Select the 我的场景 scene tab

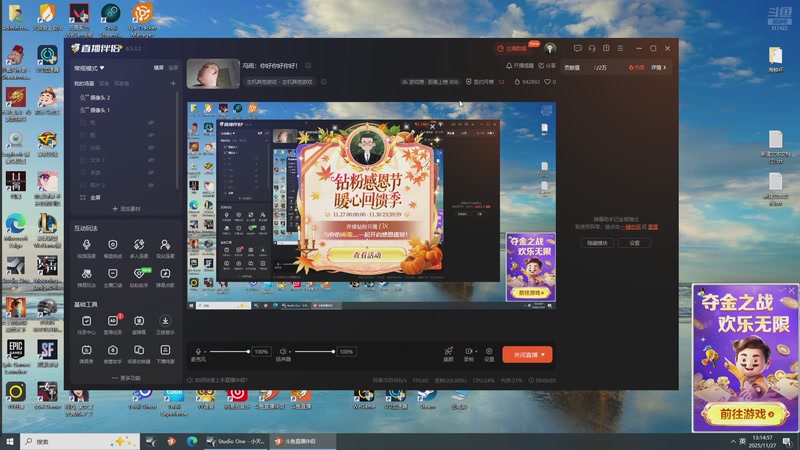click(x=84, y=83)
